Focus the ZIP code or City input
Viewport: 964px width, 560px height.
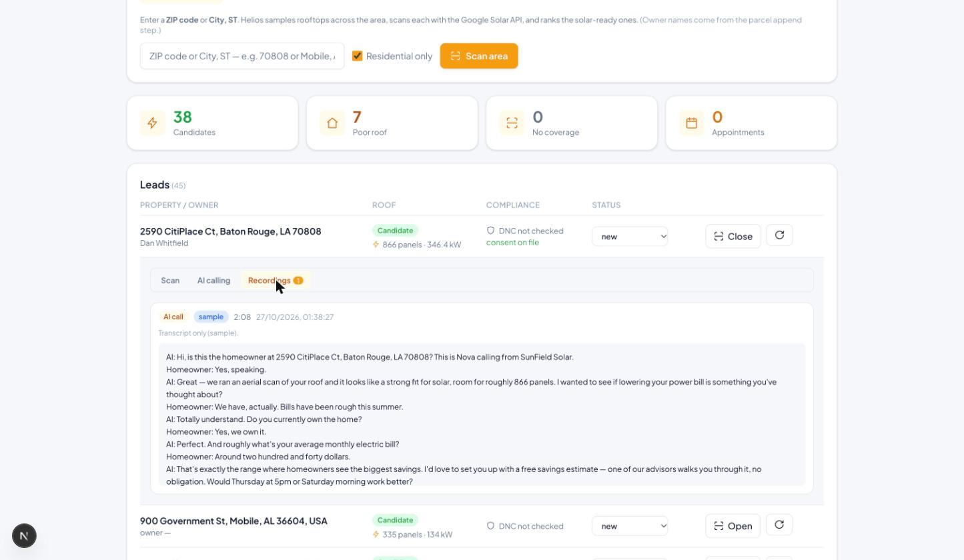(x=242, y=56)
